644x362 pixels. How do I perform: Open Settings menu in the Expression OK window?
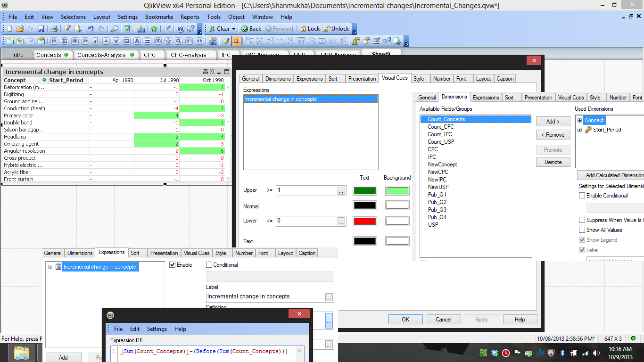tap(157, 329)
